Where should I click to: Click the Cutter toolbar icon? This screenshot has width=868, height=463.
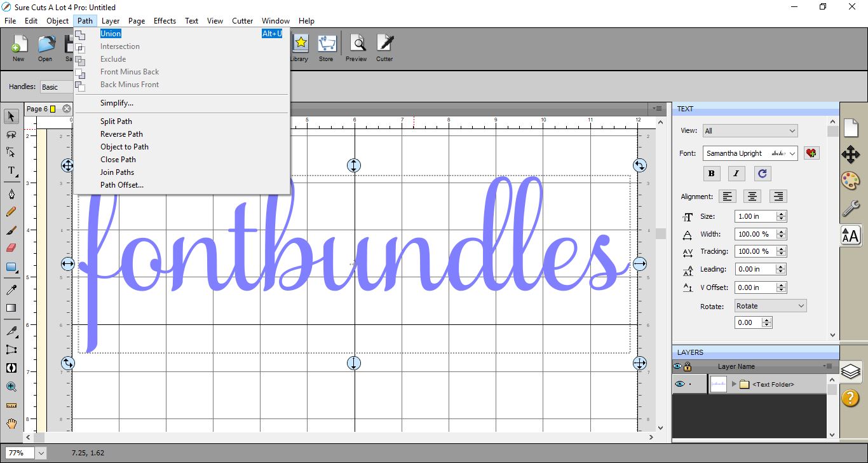(x=384, y=48)
